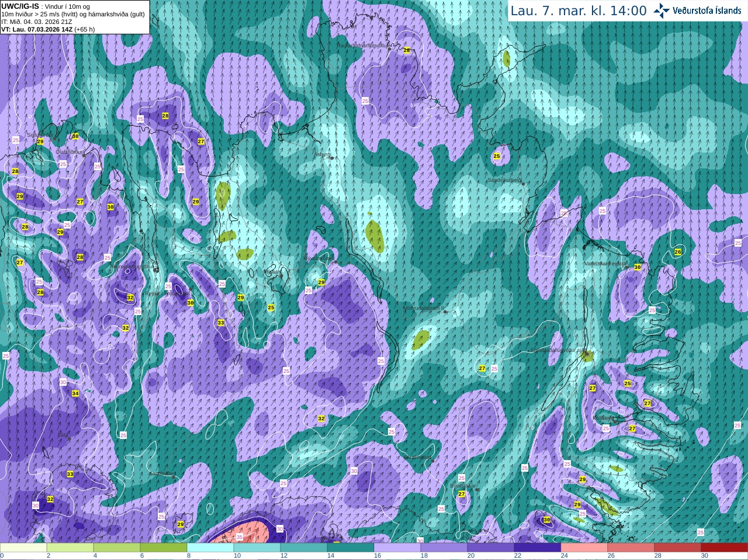Click the yellow '26' label beside Raufarhafnarflugvöllur
The image size is (748, 560).
407,50
